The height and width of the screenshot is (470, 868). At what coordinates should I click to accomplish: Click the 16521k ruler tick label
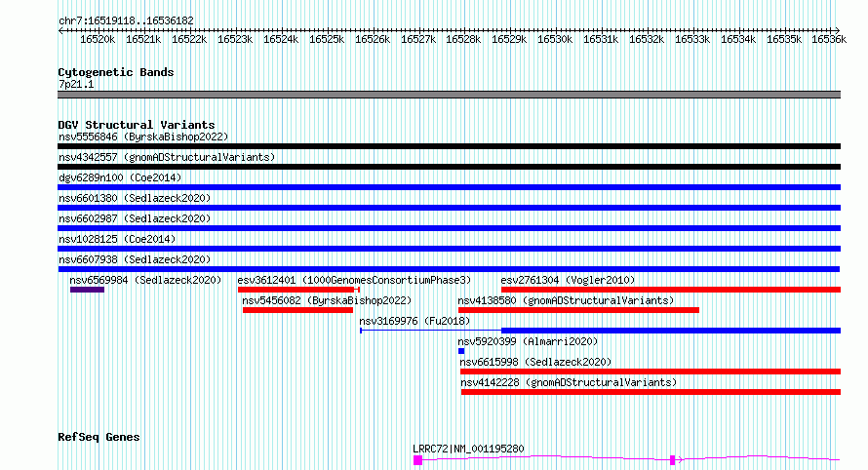coord(143,40)
